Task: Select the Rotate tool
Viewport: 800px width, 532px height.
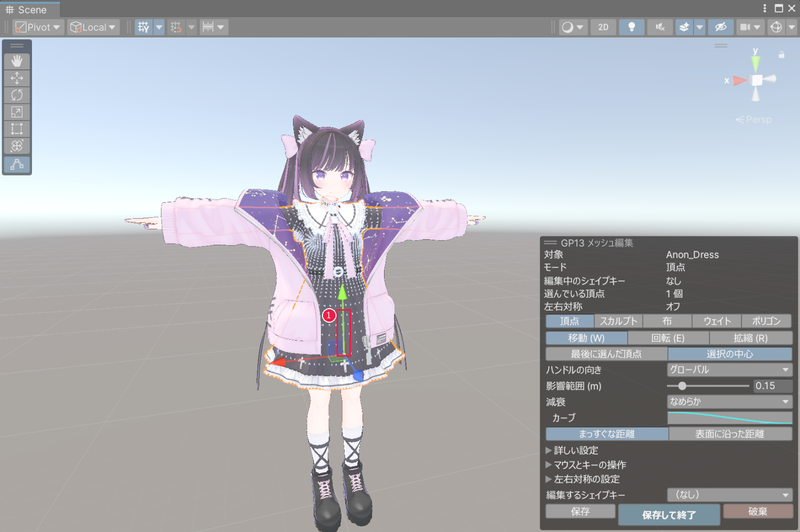Action: pyautogui.click(x=17, y=95)
